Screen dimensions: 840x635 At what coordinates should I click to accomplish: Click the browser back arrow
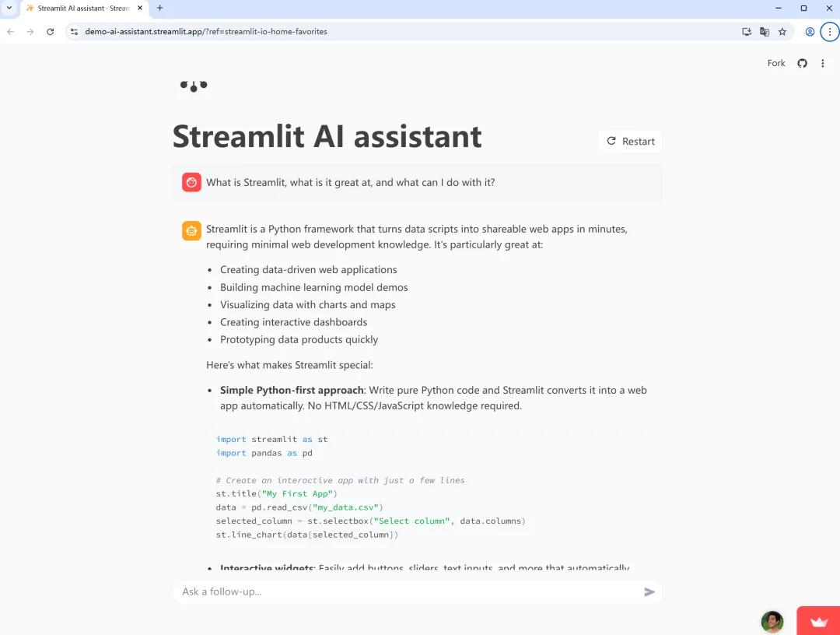pyautogui.click(x=11, y=32)
